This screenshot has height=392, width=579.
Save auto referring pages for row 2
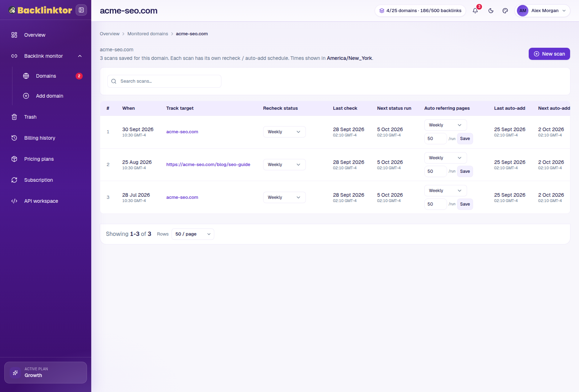tap(465, 171)
